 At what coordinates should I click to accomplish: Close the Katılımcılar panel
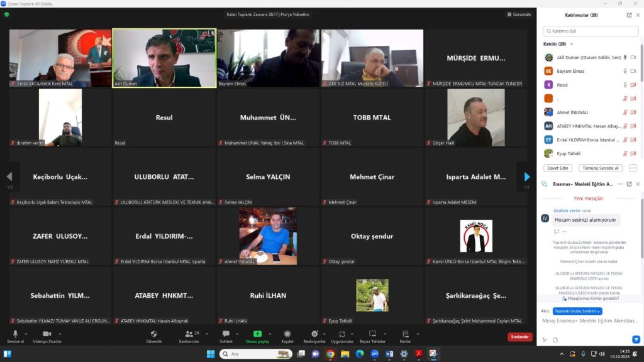638,15
